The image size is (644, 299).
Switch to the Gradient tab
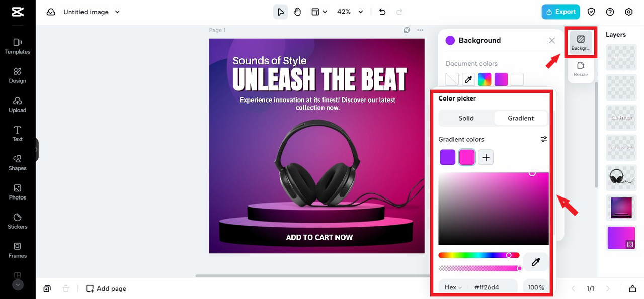click(521, 118)
